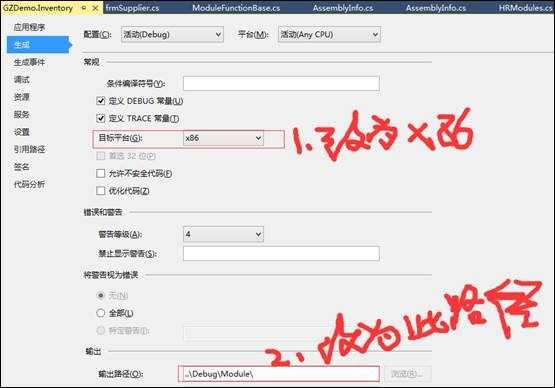Open ModuleFunctionBase.cs tab
555x388 pixels.
[236, 8]
